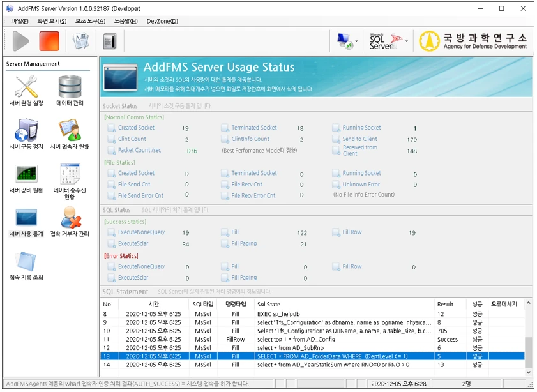The width and height of the screenshot is (537, 392).
Task: Open the document log toolbar icon
Action: [x=80, y=41]
